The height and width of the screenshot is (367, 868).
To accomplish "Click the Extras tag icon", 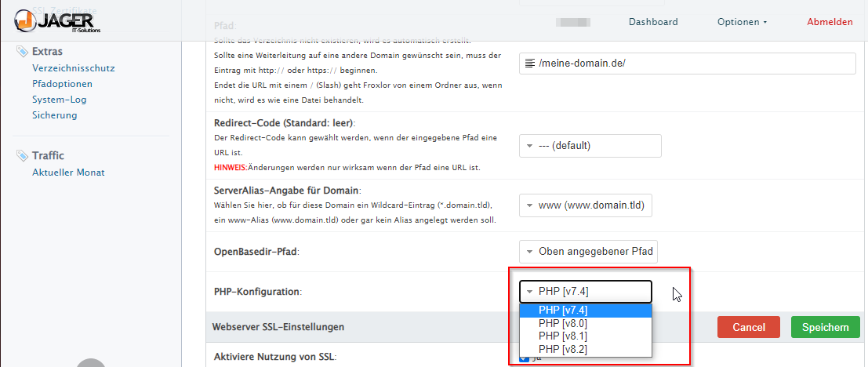I will pyautogui.click(x=22, y=52).
